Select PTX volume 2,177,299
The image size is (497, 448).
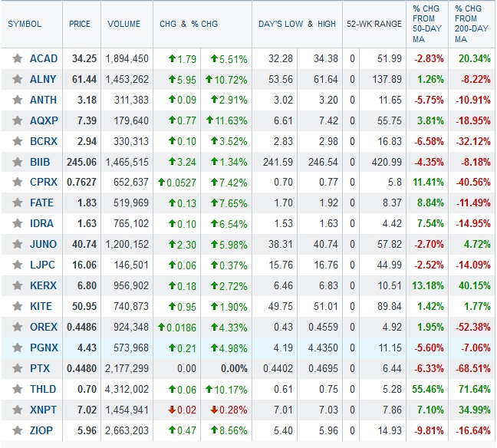pyautogui.click(x=127, y=369)
